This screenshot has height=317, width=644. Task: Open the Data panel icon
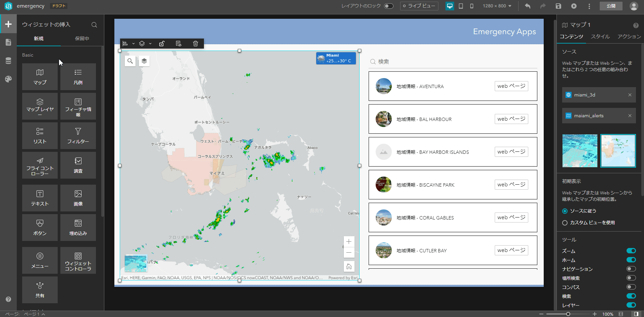(8, 61)
